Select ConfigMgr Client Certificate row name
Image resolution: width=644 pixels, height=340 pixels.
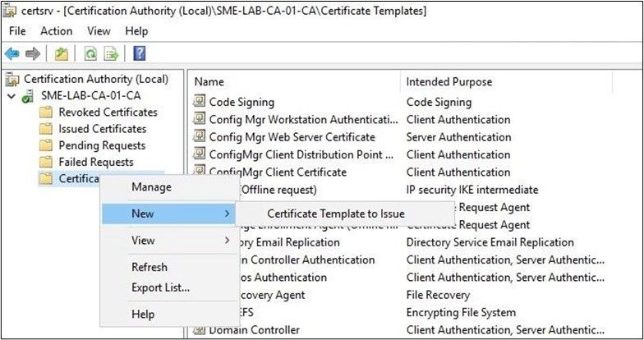[278, 172]
